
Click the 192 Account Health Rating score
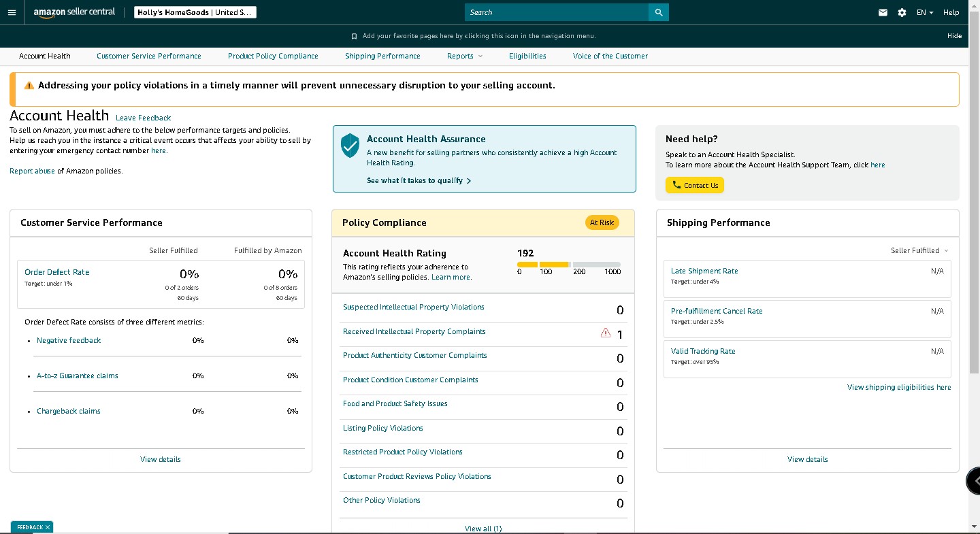click(x=525, y=253)
